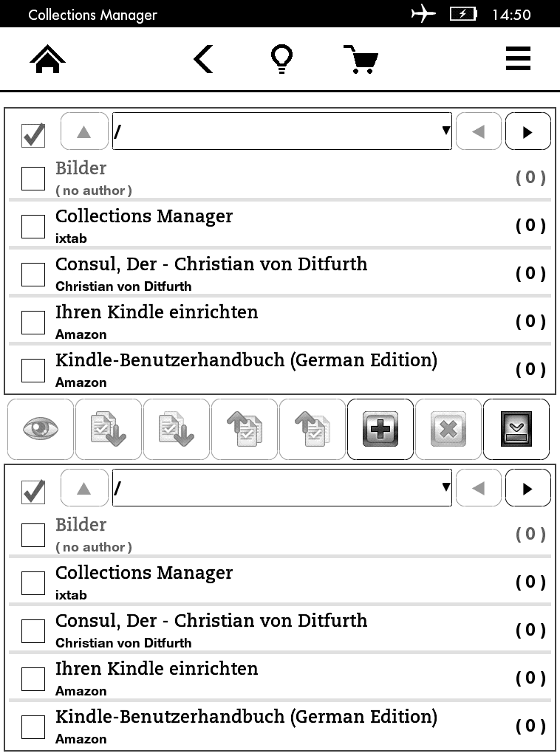The width and height of the screenshot is (560, 756).
Task: Check the Collections Manager box in the upper panel
Action: [33, 226]
